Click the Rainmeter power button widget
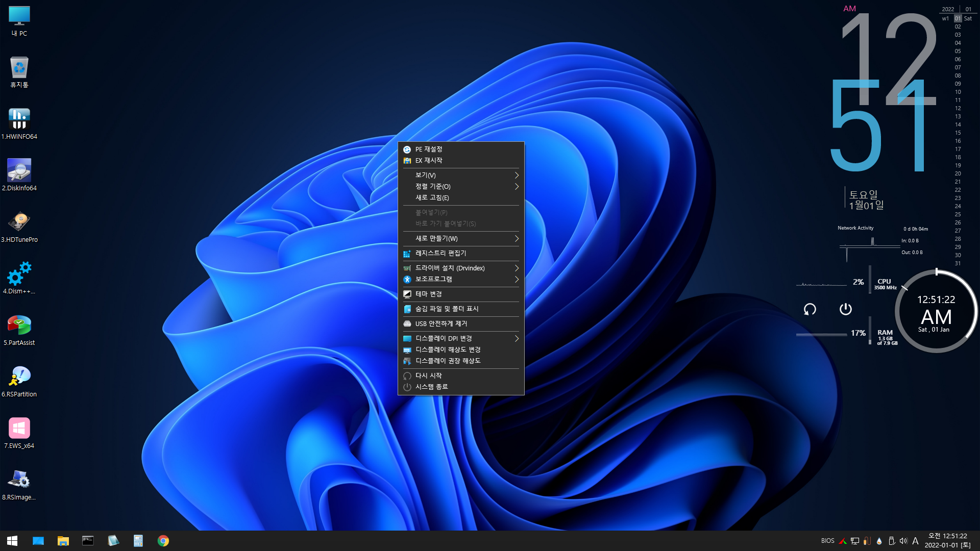 point(845,309)
